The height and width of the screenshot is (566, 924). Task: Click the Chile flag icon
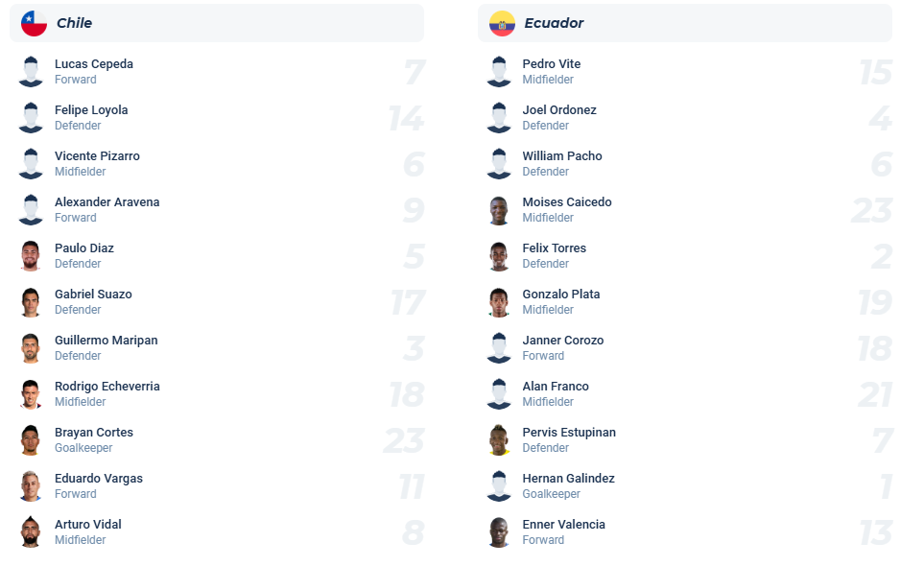(34, 23)
